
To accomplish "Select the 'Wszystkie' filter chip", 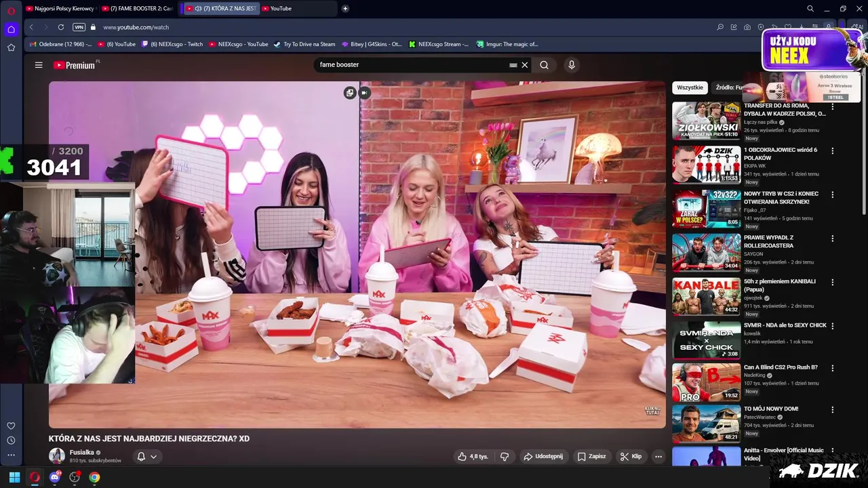I will click(690, 87).
